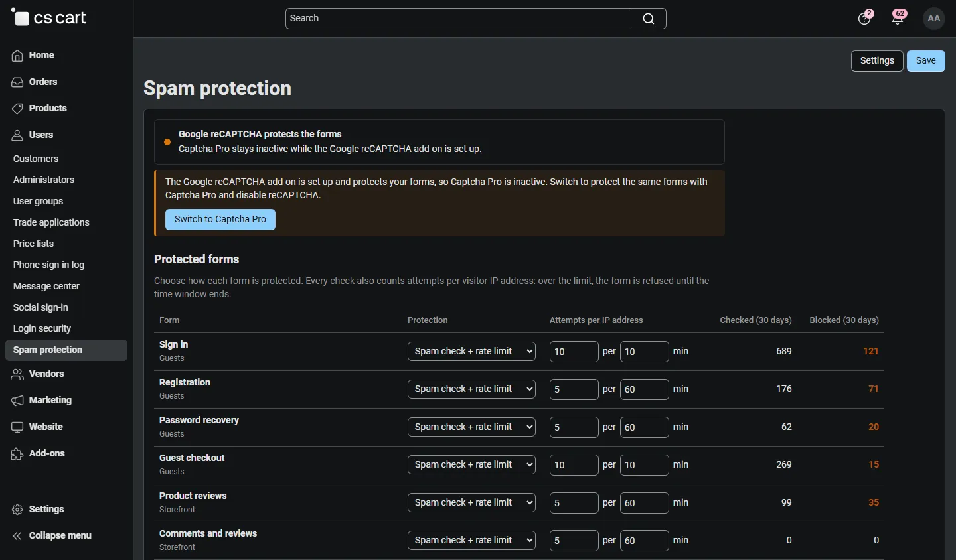Open the Guest checkout protection dropdown
Viewport: 956px width, 560px height.
(471, 465)
